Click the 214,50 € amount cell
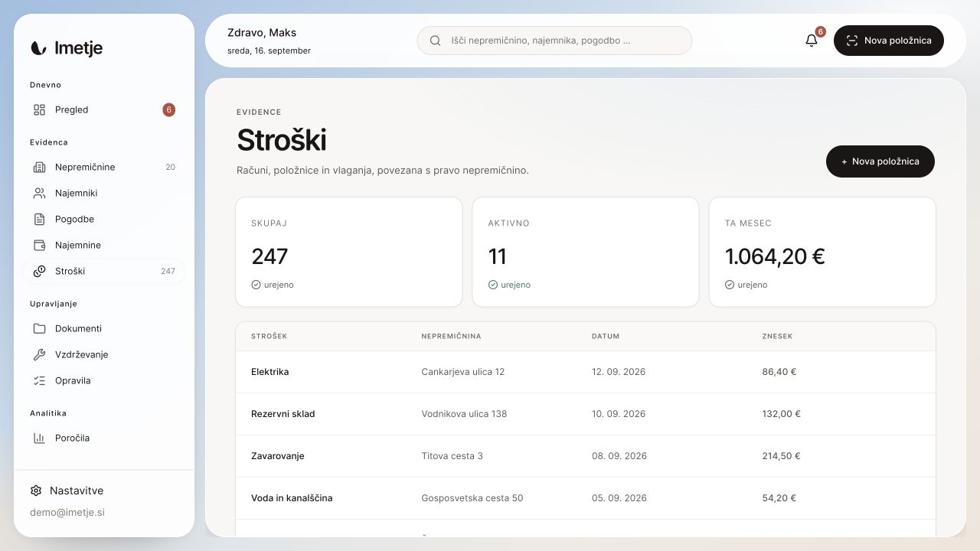The width and height of the screenshot is (980, 551). (781, 456)
